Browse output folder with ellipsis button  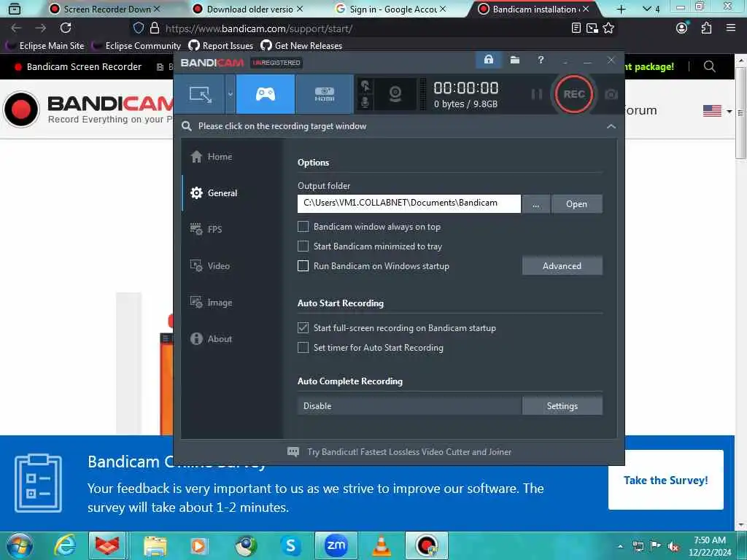point(536,204)
